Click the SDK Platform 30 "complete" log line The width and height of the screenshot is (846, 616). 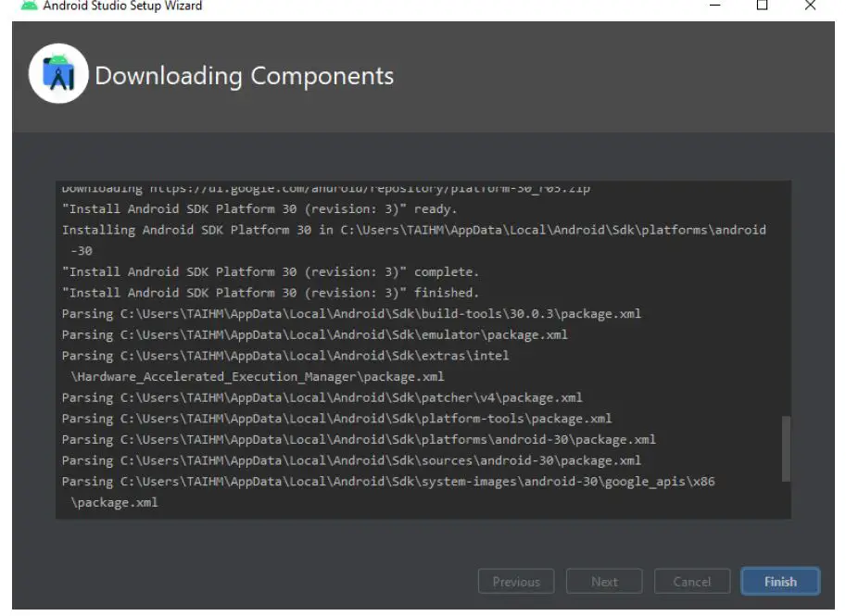click(271, 272)
